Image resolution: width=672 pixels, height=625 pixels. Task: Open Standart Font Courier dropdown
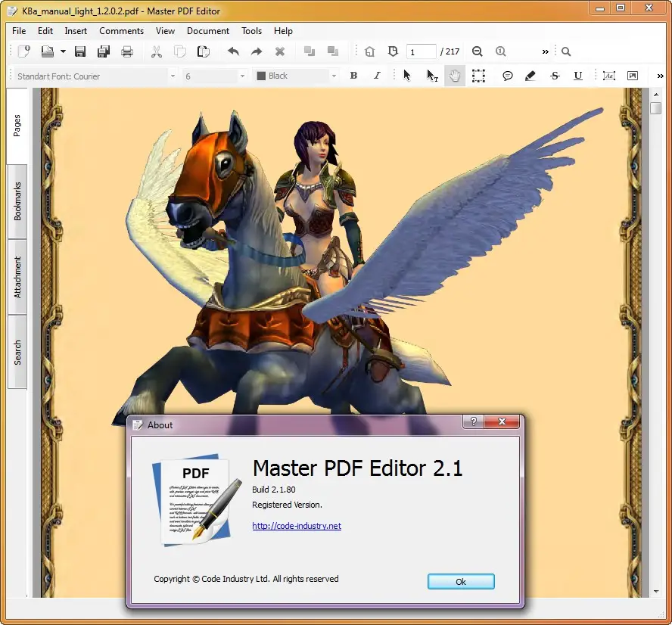click(95, 76)
